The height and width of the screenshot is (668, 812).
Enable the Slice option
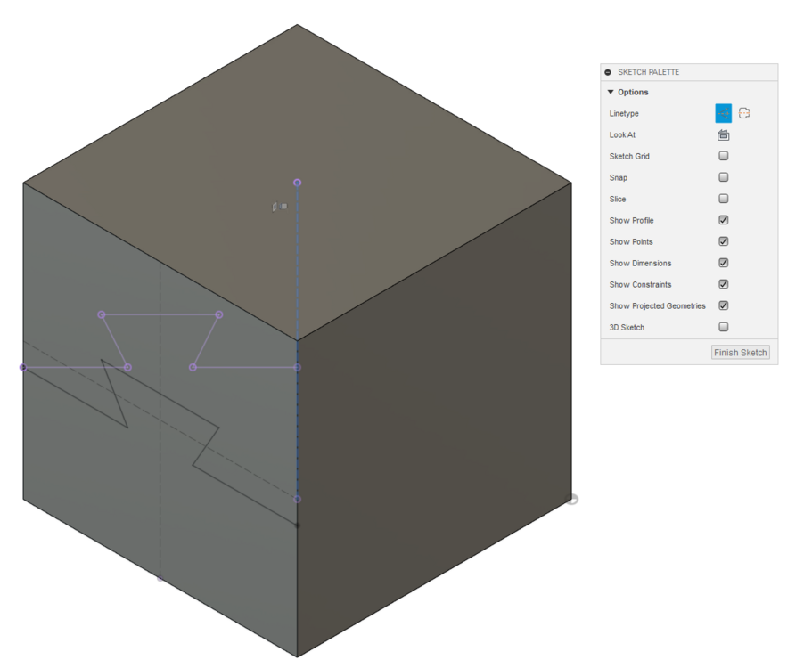pyautogui.click(x=723, y=198)
